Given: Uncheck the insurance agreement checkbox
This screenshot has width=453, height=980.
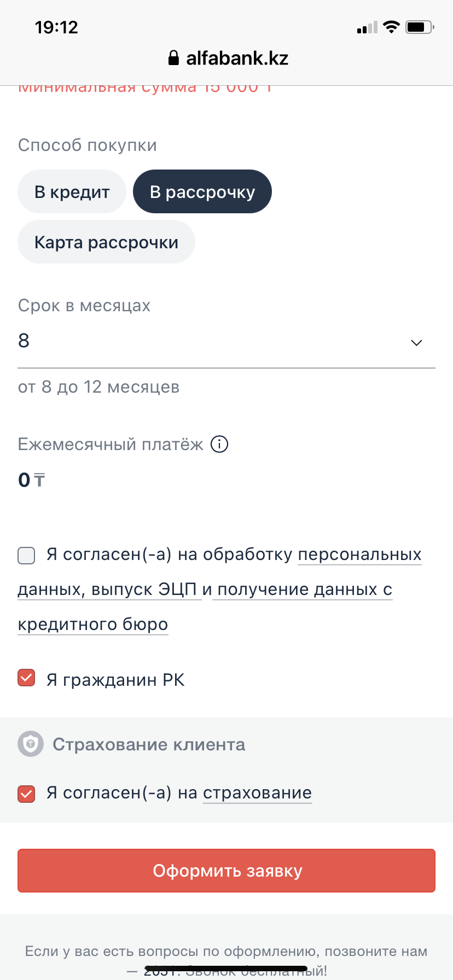Looking at the screenshot, I should pos(26,794).
